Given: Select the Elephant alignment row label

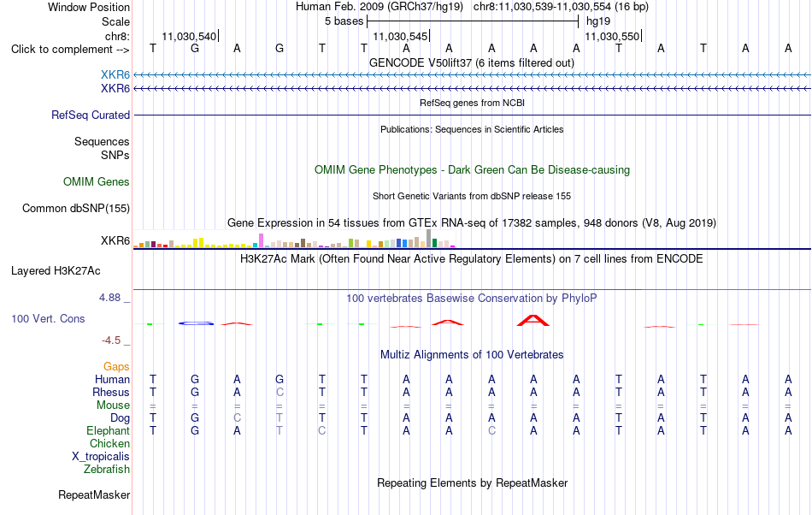Looking at the screenshot, I should [109, 431].
